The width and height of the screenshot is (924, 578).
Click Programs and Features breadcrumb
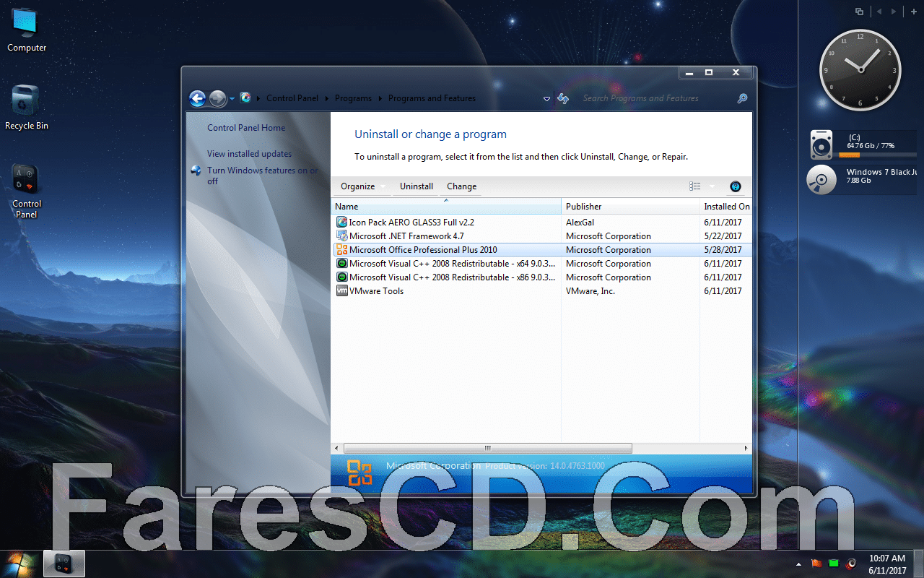pyautogui.click(x=432, y=98)
